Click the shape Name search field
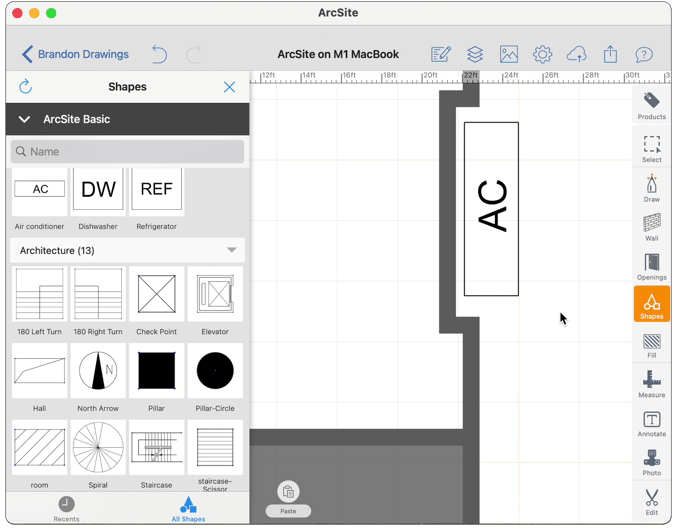 (x=128, y=152)
